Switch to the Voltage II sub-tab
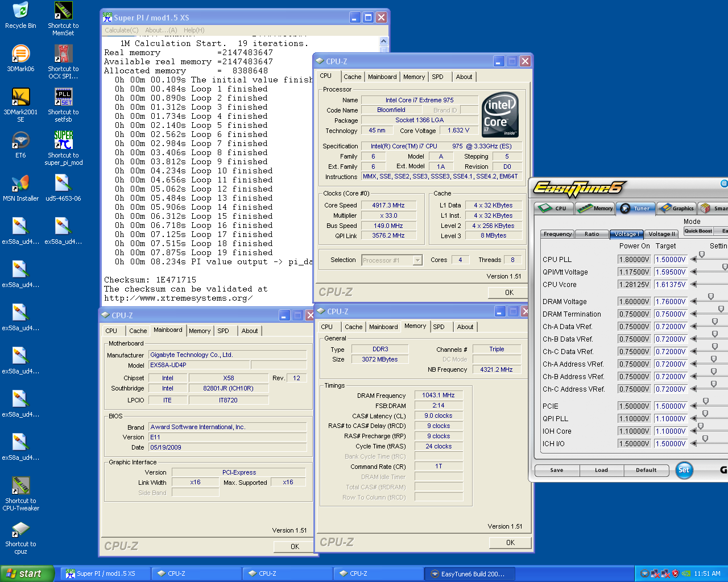Screen dimensions: 728x582 [x=661, y=234]
